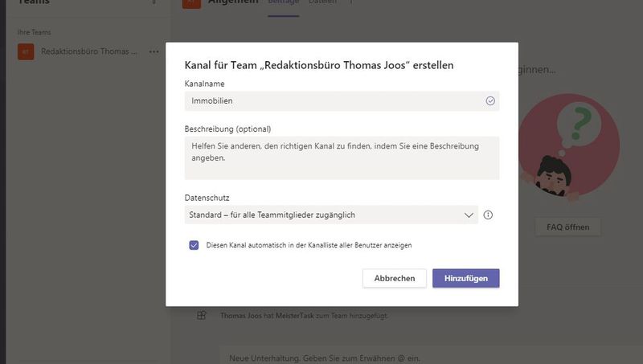
Task: Click the MeisterTask app added icon
Action: point(203,316)
